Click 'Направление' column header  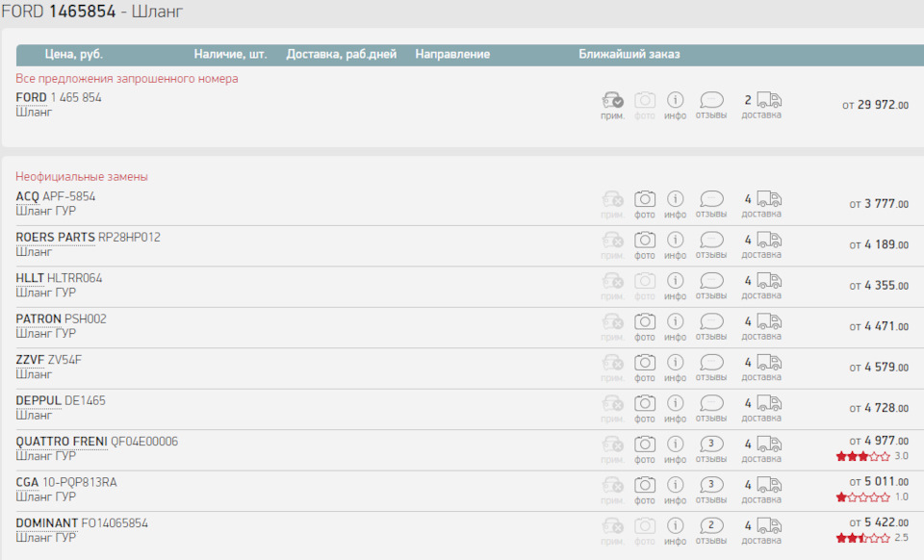click(452, 54)
